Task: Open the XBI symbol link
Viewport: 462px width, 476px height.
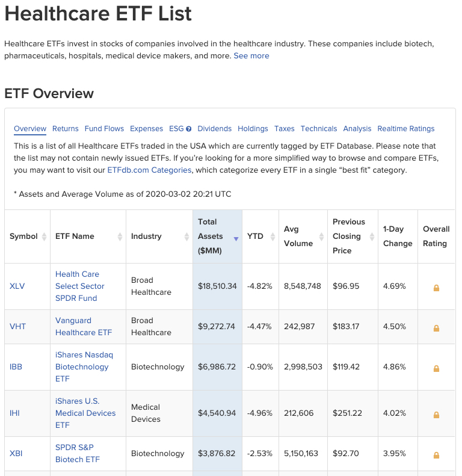Action: coord(16,454)
